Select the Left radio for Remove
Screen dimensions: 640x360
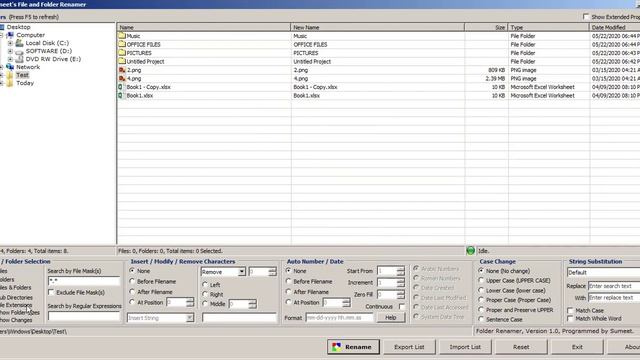point(205,284)
